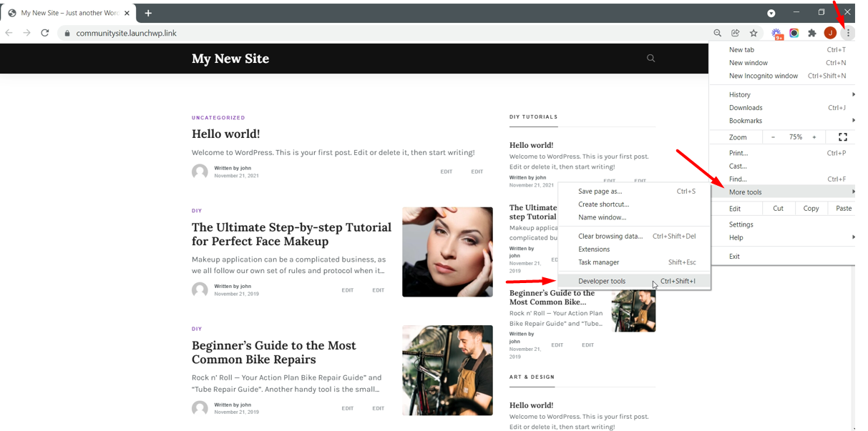868x431 pixels.
Task: Choose Find from the menu
Action: pos(781,179)
